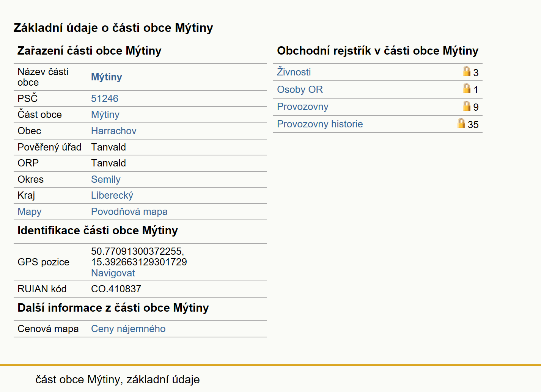Viewport: 541px width, 392px height.
Task: Open postal code 51246 link
Action: [105, 99]
